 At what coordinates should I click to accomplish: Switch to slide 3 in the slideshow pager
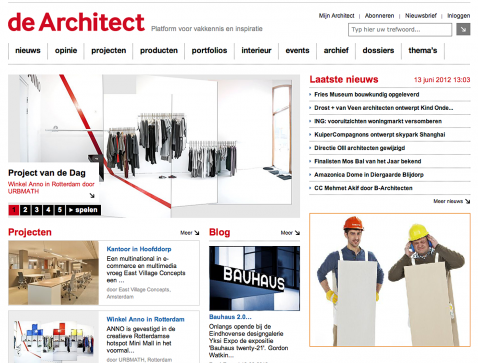(x=37, y=210)
